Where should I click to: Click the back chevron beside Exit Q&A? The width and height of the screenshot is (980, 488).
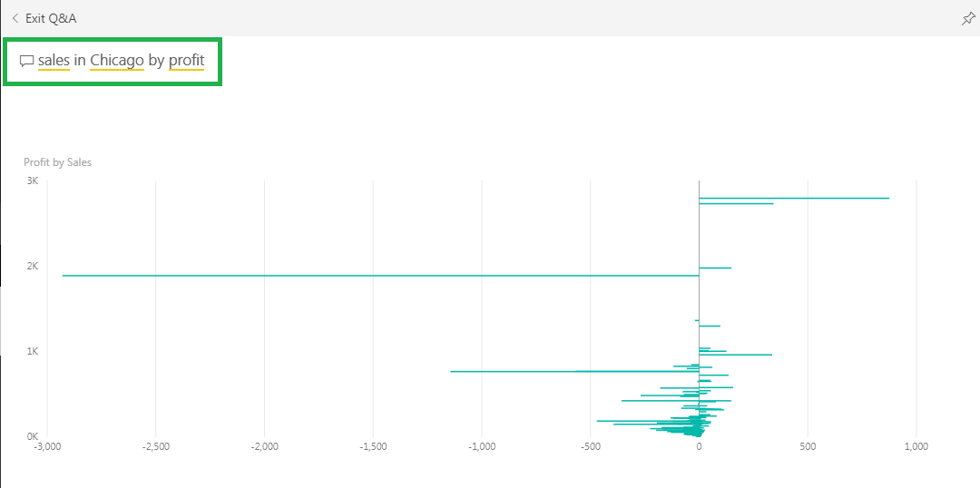pos(15,18)
